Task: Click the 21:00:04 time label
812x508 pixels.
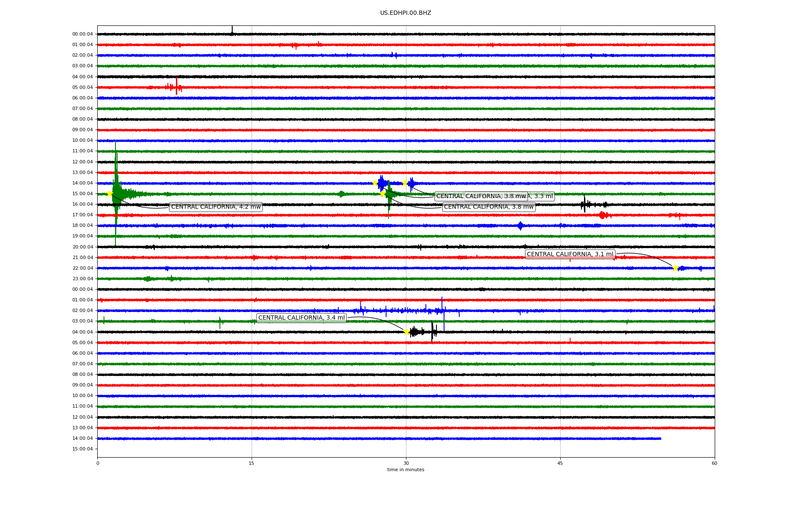Action: pos(82,257)
